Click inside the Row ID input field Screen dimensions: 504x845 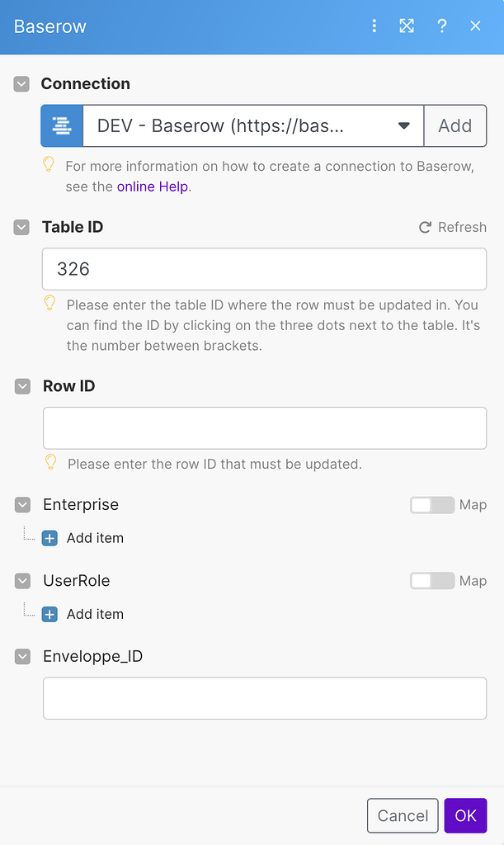click(264, 427)
